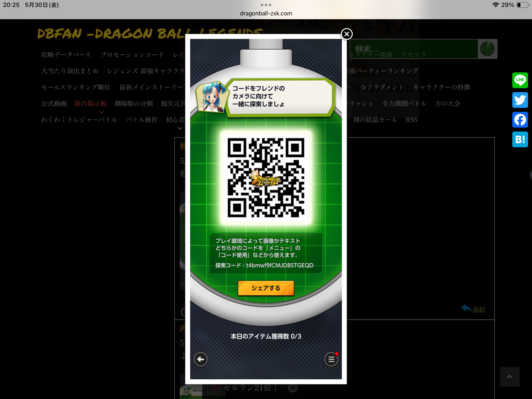
Task: Open 力の大会 menu item
Action: 448,103
